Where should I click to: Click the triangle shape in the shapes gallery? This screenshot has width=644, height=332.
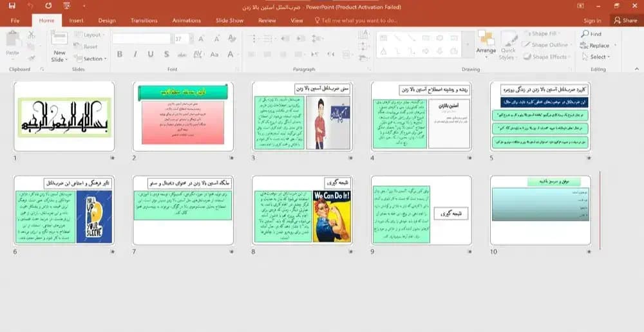click(383, 51)
